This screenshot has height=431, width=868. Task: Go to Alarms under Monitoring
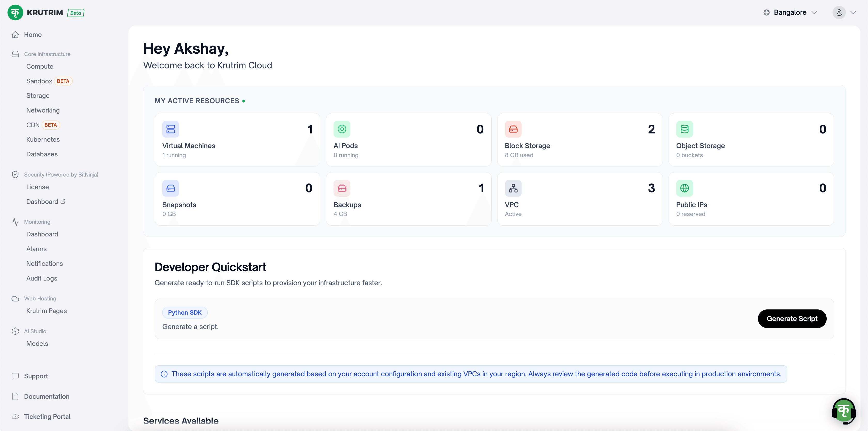(36, 249)
